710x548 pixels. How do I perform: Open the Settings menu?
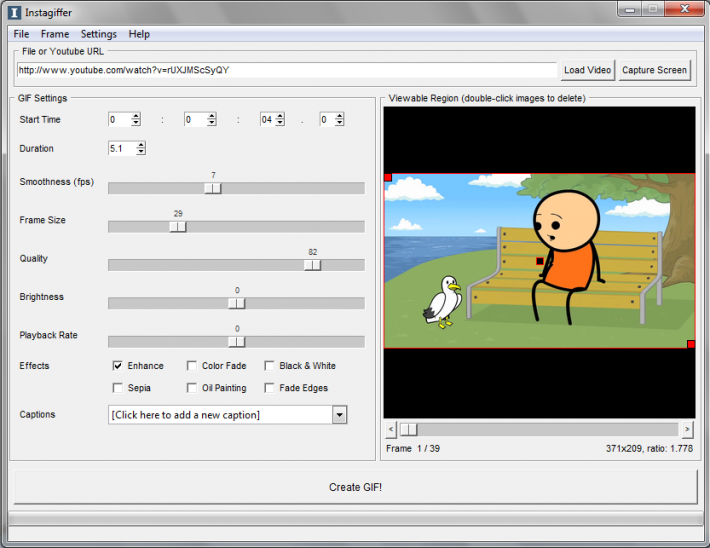pyautogui.click(x=98, y=34)
